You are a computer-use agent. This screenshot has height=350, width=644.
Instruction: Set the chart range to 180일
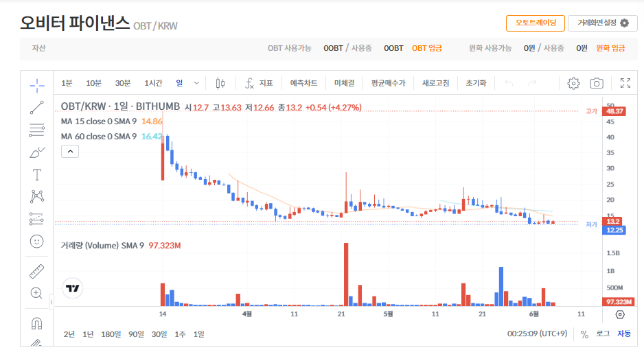tap(111, 334)
